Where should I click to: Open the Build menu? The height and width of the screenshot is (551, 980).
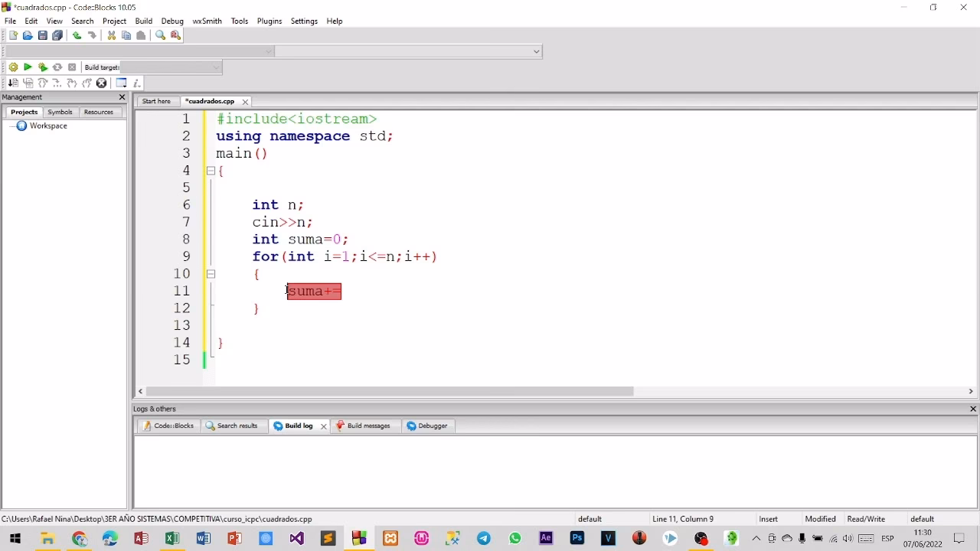click(x=143, y=21)
